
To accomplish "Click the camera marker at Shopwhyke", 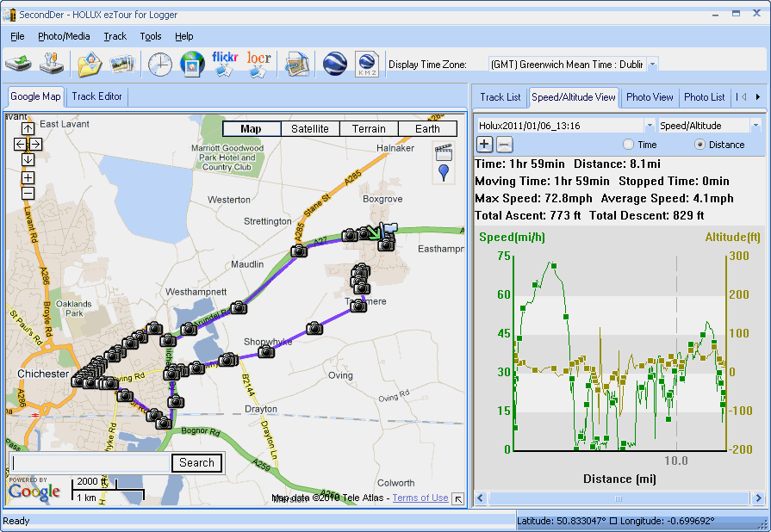I will (x=266, y=352).
